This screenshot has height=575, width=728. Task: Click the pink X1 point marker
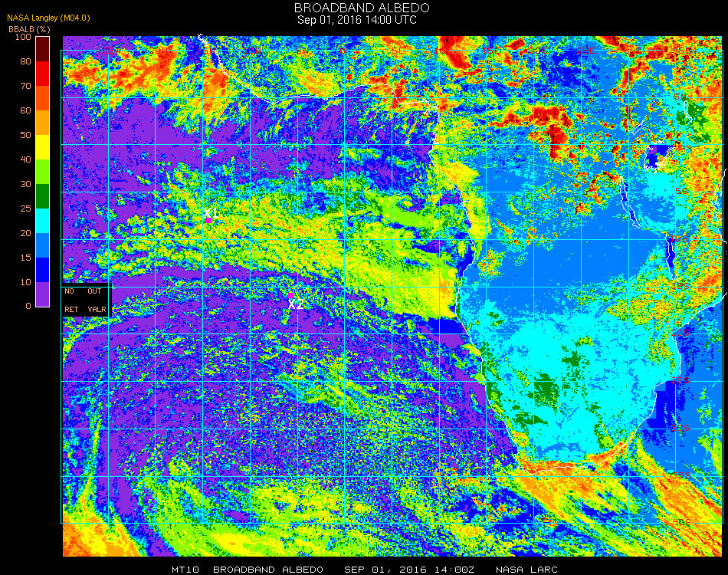pos(209,220)
